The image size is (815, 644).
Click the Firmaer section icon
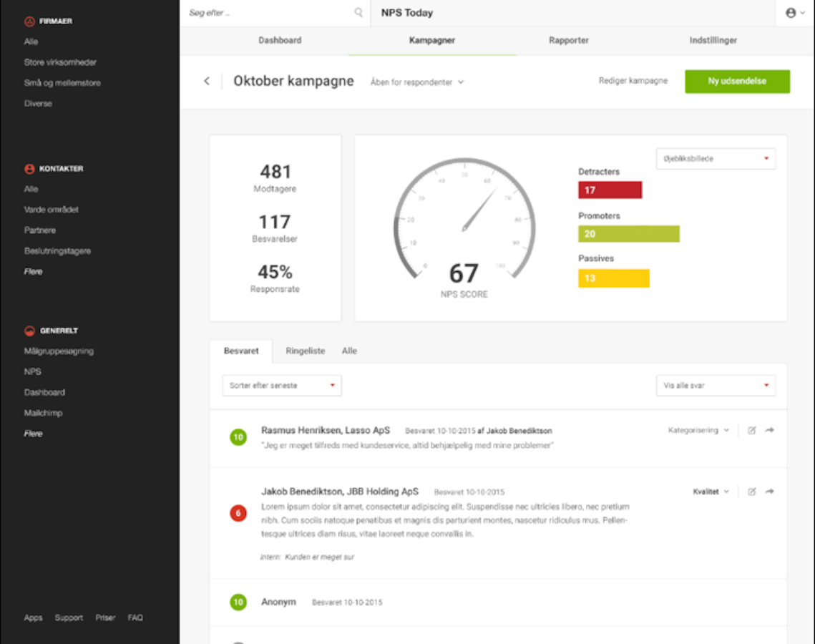29,21
